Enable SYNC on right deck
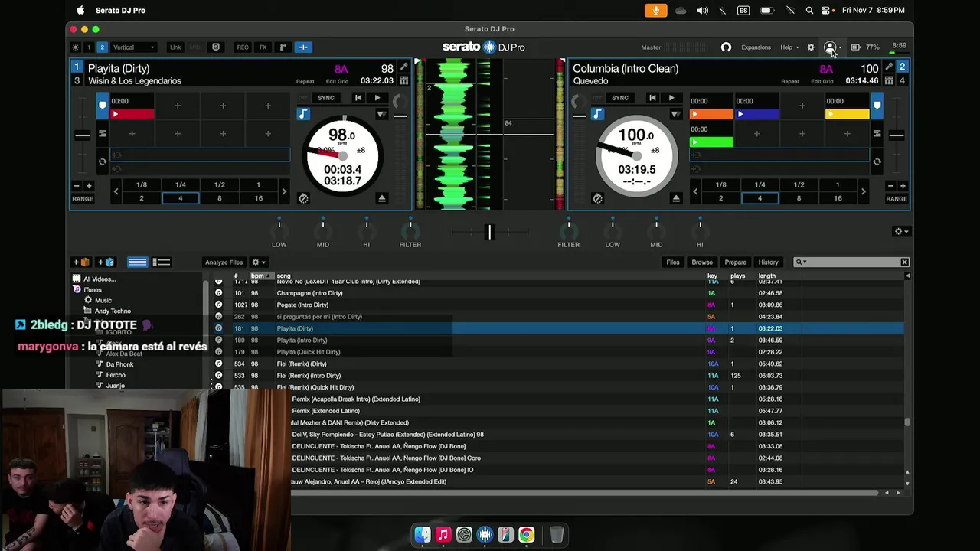Viewport: 980px width, 551px height. point(620,98)
